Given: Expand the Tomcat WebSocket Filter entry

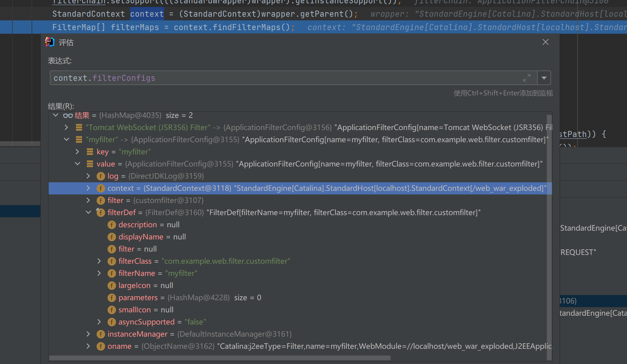Looking at the screenshot, I should click(x=67, y=128).
